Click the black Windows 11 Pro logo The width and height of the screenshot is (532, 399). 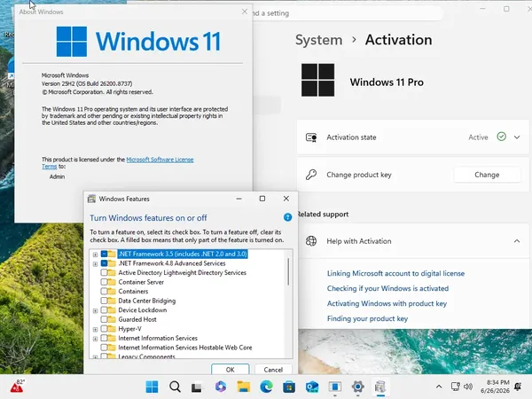[318, 80]
